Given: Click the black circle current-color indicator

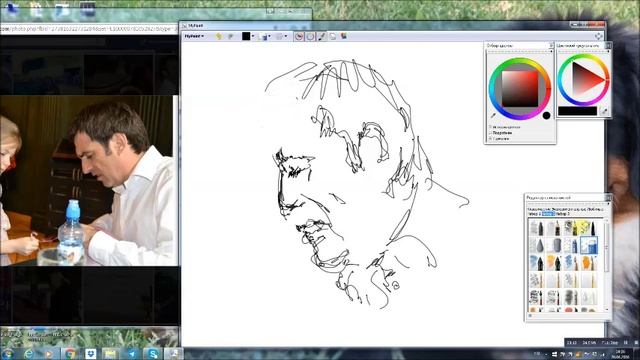Looking at the screenshot, I should pyautogui.click(x=546, y=116).
